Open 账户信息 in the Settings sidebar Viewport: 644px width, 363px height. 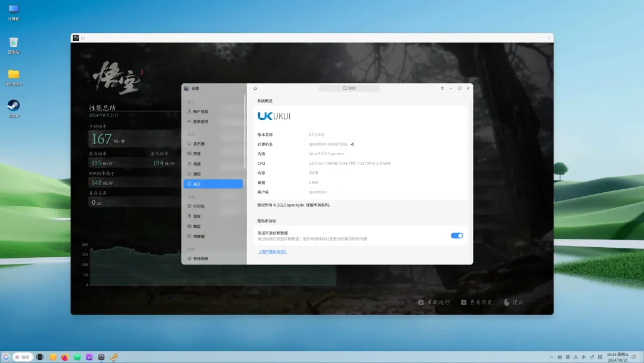click(213, 112)
